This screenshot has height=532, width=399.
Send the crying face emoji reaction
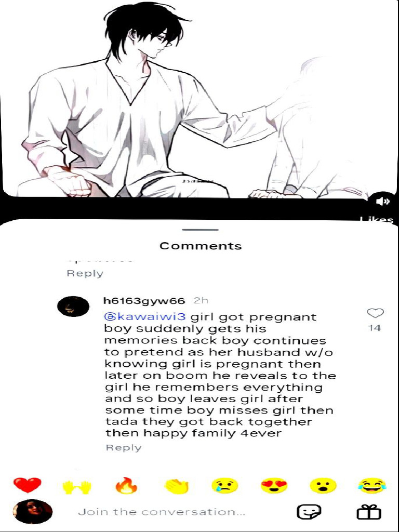coord(224,486)
